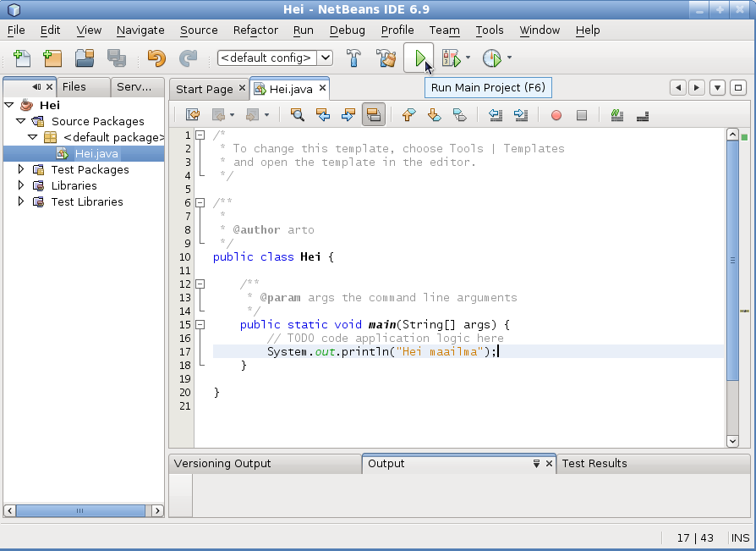
Task: Run the main project with the green arrow
Action: coord(419,58)
